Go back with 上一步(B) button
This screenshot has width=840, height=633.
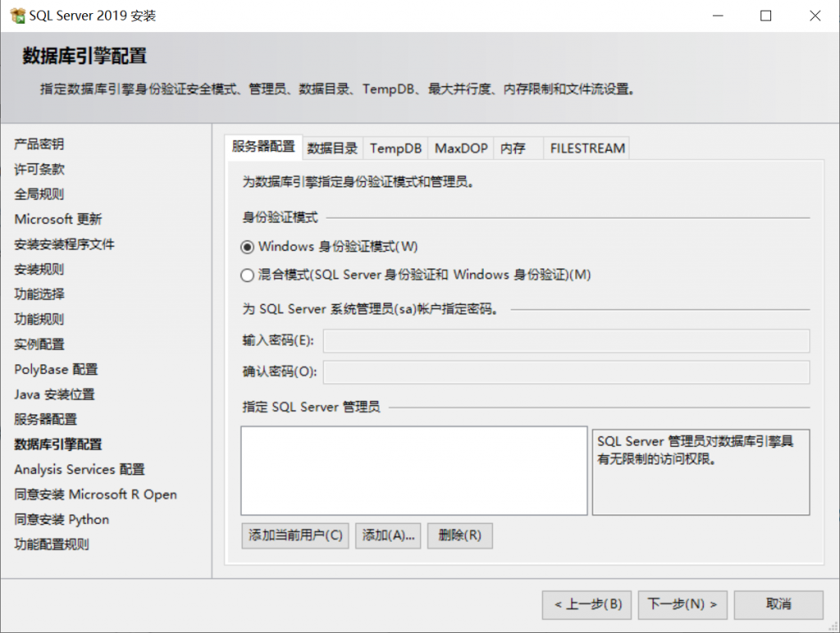(587, 604)
